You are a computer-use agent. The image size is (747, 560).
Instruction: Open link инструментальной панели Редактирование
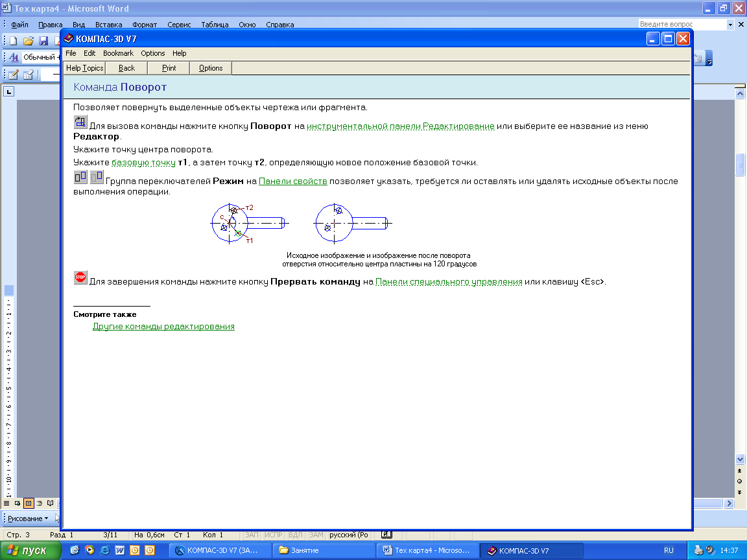click(x=401, y=126)
